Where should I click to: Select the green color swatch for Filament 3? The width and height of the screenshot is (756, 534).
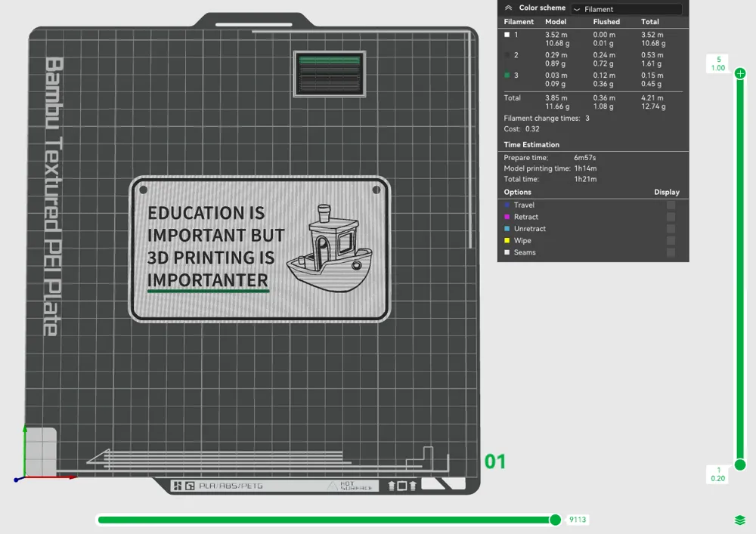click(507, 76)
